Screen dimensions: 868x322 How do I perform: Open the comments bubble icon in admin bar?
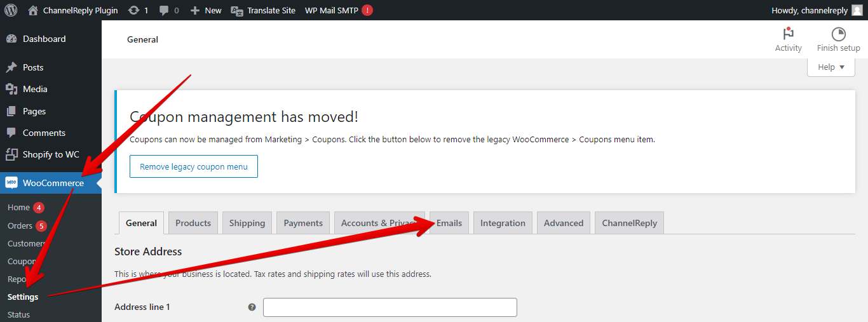point(165,11)
